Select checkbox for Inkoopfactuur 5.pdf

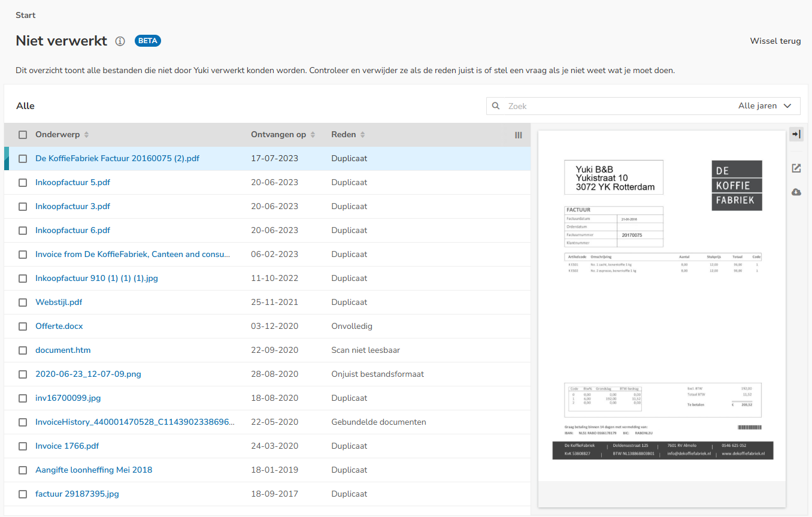click(23, 183)
